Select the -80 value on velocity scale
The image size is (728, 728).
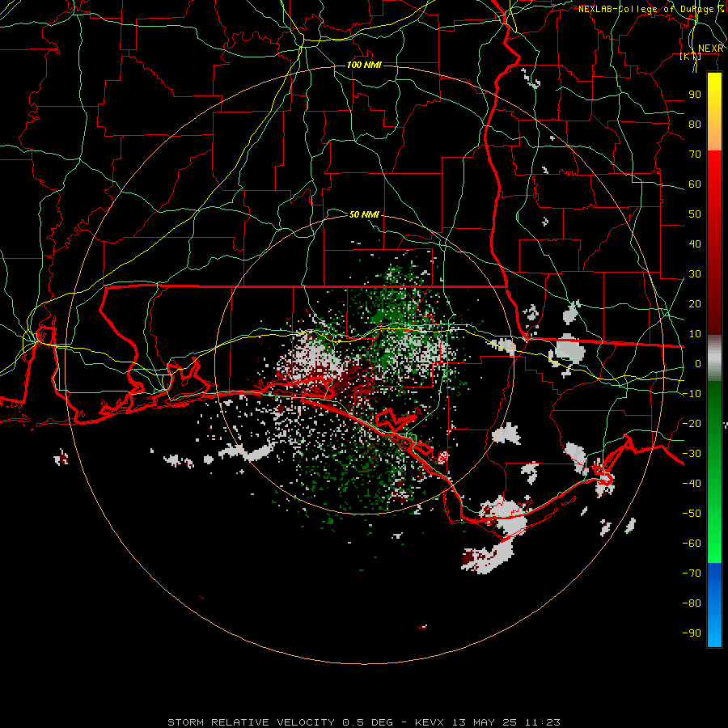(x=692, y=603)
